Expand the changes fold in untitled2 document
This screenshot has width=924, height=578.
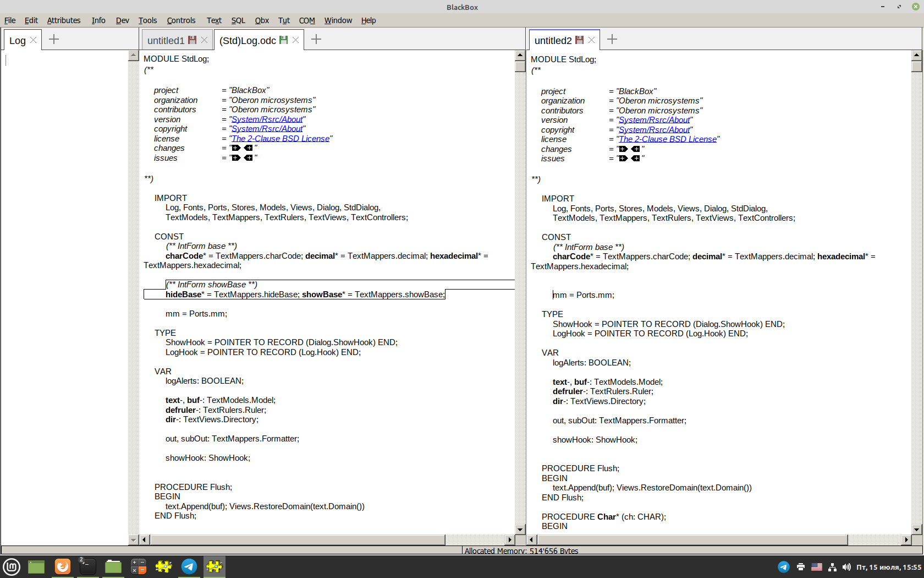(x=623, y=149)
